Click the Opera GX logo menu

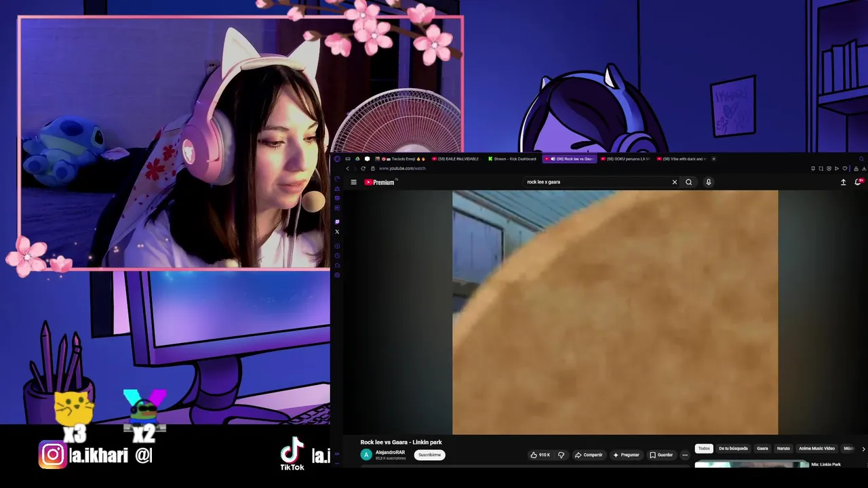pos(337,159)
